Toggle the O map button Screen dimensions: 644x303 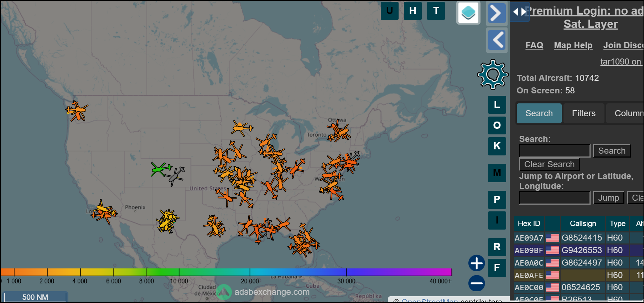tap(497, 125)
